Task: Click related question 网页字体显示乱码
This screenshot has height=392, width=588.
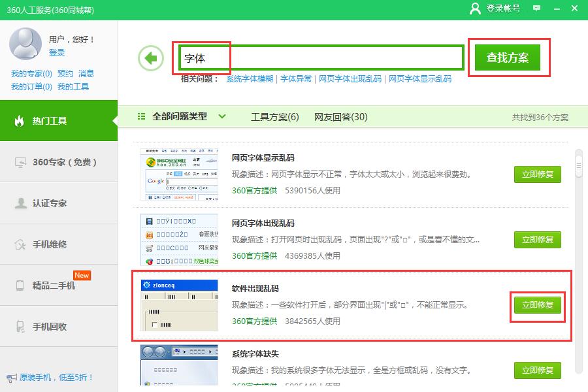Action: pos(420,79)
